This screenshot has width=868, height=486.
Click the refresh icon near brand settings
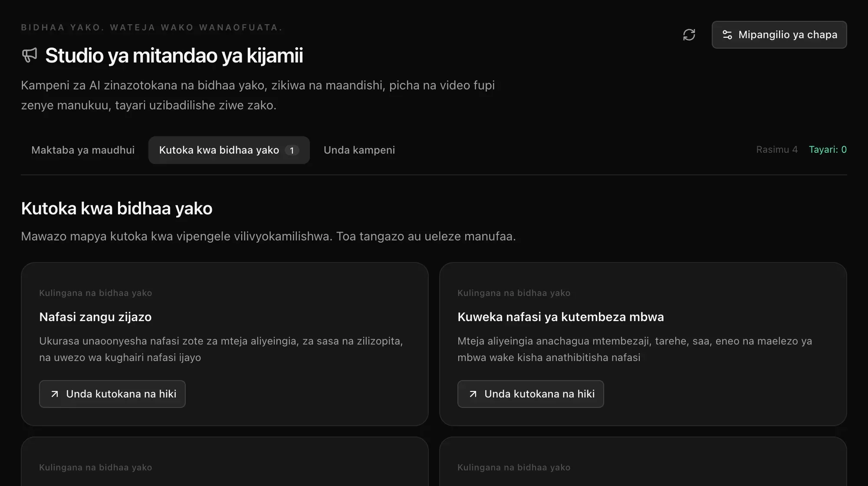[689, 35]
